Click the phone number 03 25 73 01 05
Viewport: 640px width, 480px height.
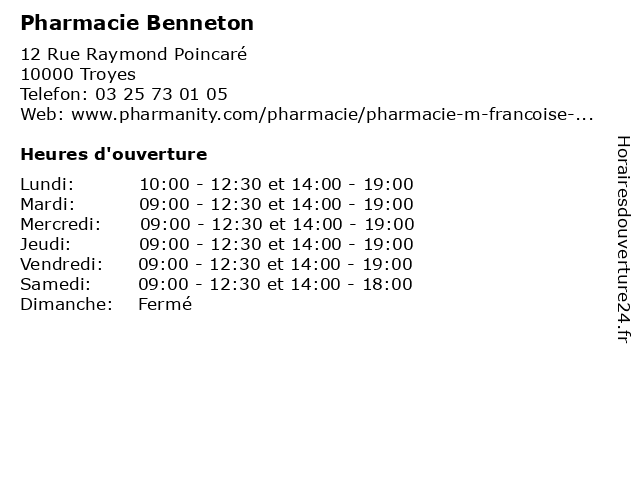161,94
